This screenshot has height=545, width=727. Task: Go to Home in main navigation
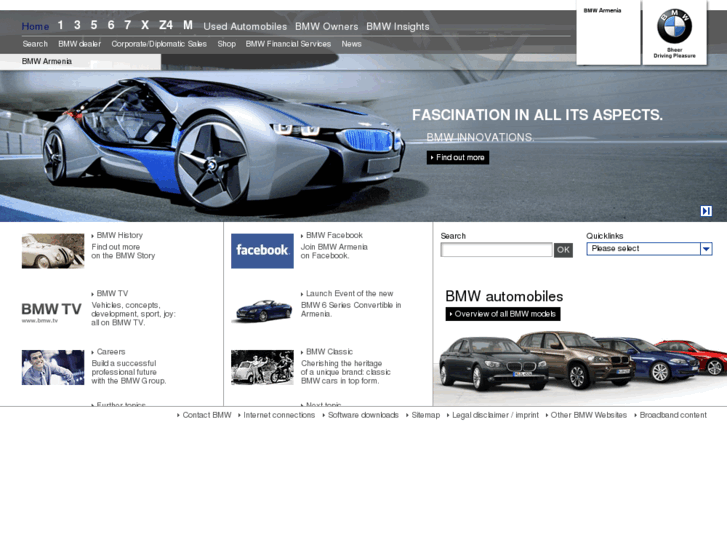[35, 26]
